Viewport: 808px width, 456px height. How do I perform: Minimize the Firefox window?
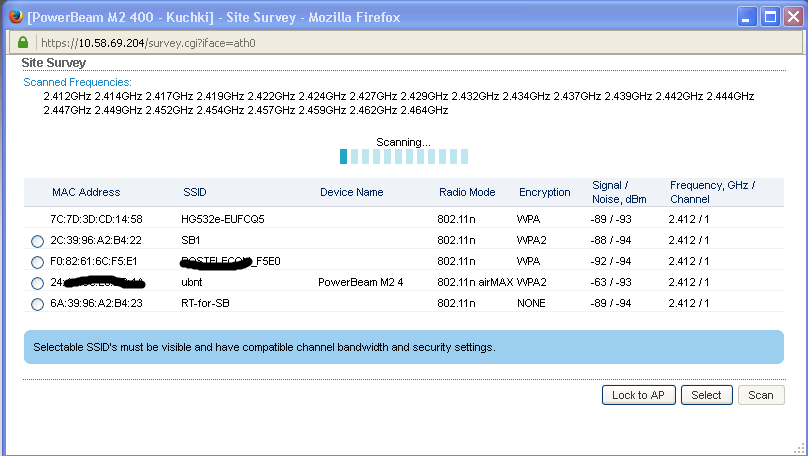(747, 17)
